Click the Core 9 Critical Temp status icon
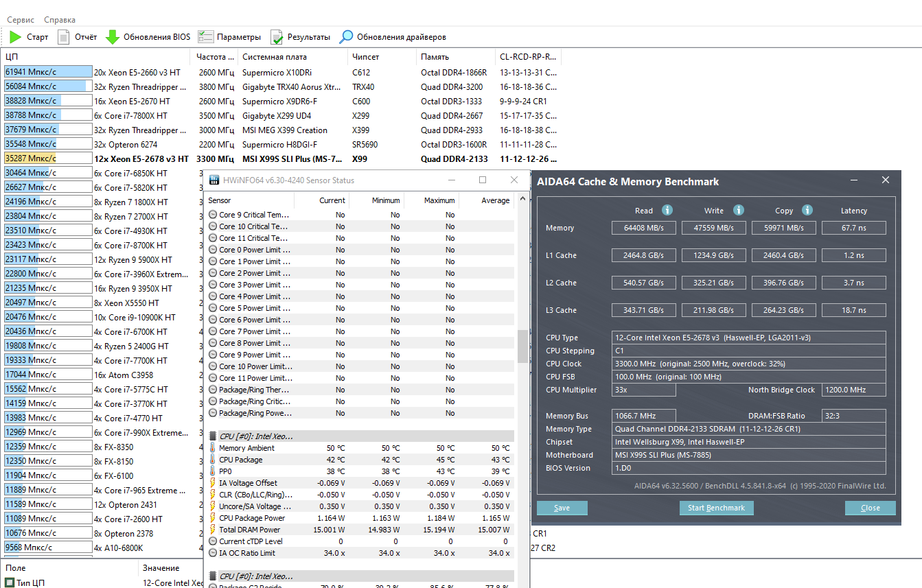Screen dimensions: 922x588 pos(213,215)
